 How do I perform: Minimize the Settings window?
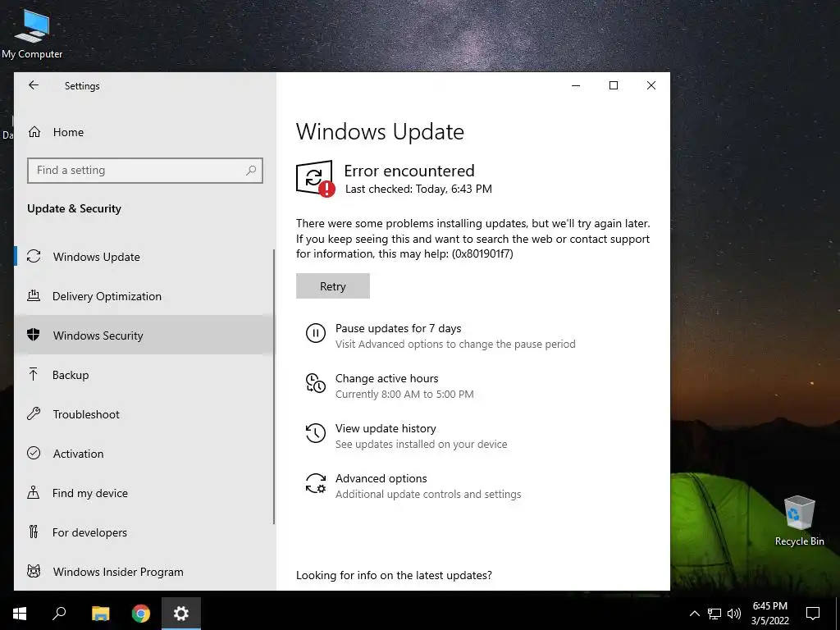click(576, 85)
